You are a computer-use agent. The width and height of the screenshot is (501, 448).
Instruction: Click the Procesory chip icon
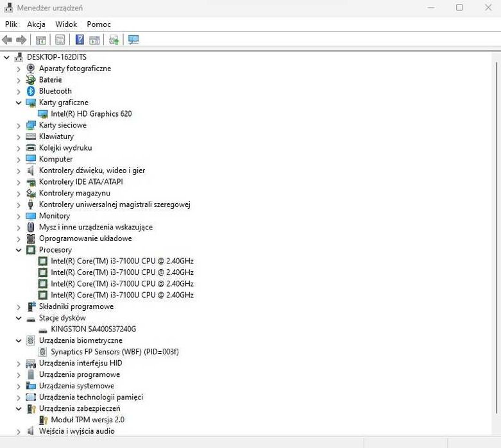[31, 250]
